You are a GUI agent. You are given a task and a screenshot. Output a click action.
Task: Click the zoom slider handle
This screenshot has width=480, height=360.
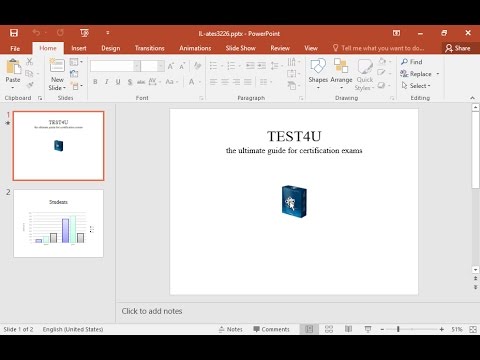point(398,329)
